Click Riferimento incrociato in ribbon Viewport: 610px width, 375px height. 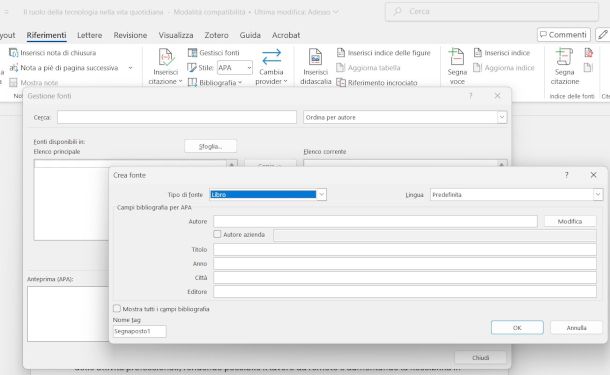(x=377, y=82)
